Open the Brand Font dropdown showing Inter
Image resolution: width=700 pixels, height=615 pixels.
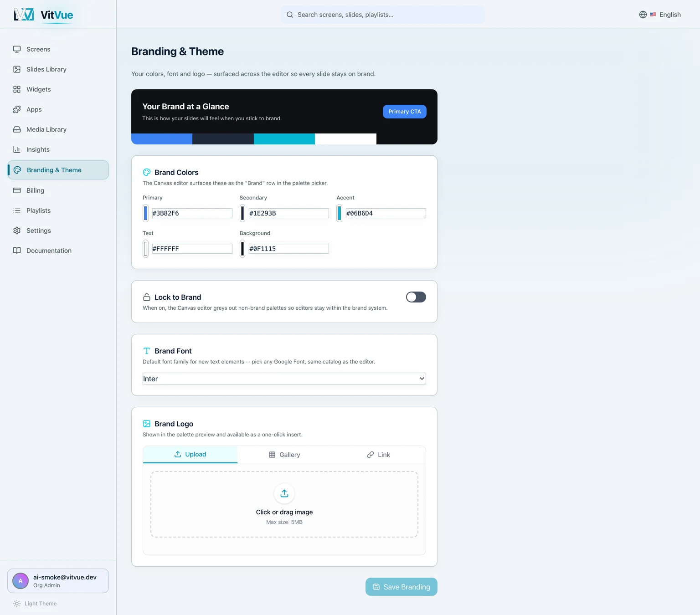(x=284, y=379)
